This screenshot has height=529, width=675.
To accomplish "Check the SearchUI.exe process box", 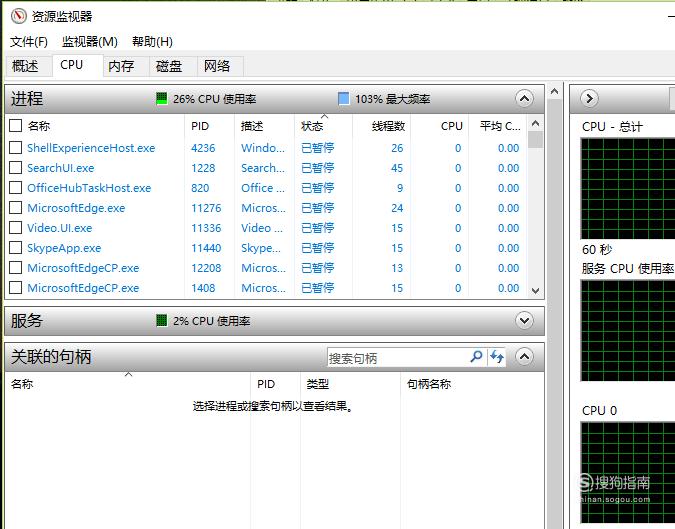I will pyautogui.click(x=15, y=167).
